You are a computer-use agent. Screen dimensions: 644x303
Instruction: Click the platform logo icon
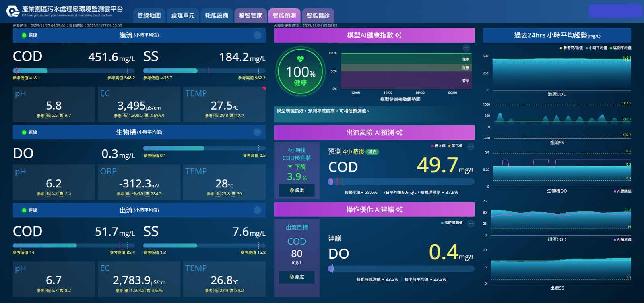(x=12, y=11)
